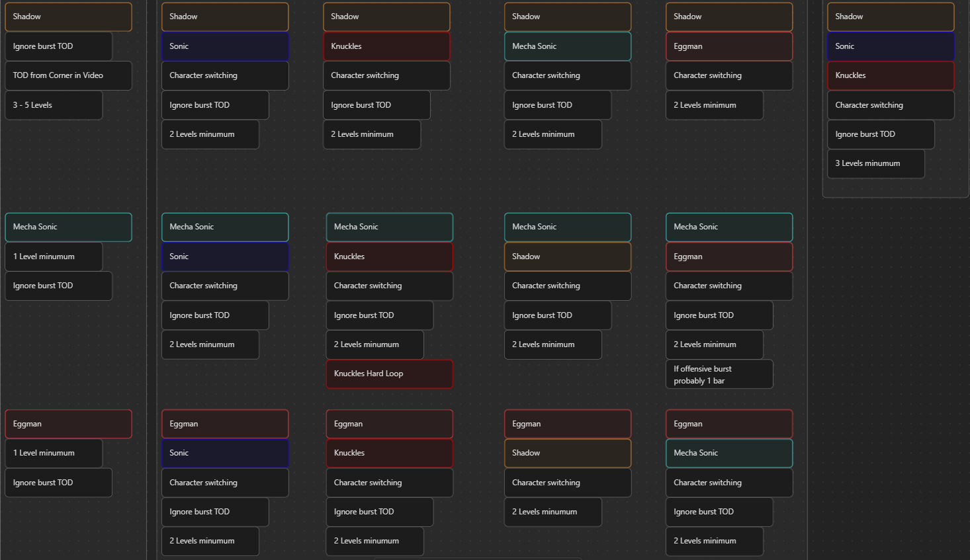The image size is (970, 560).
Task: Click Shadow card directly above a Knuckles card
Action: tap(386, 17)
